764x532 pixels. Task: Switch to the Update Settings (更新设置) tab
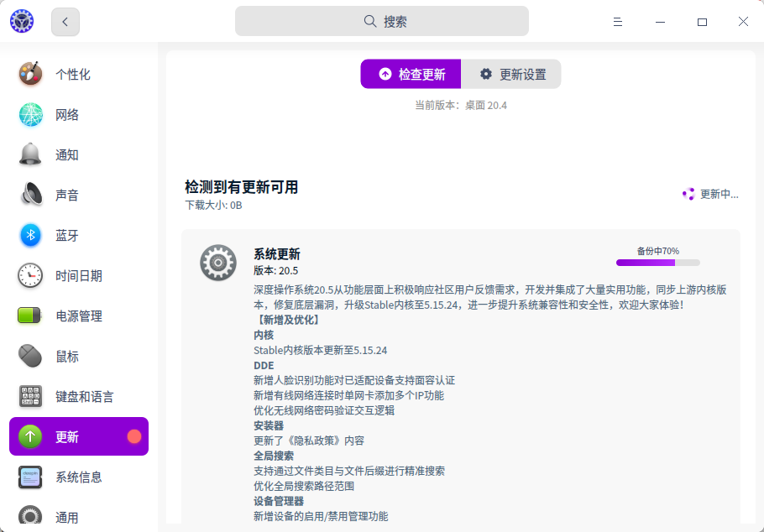click(511, 74)
